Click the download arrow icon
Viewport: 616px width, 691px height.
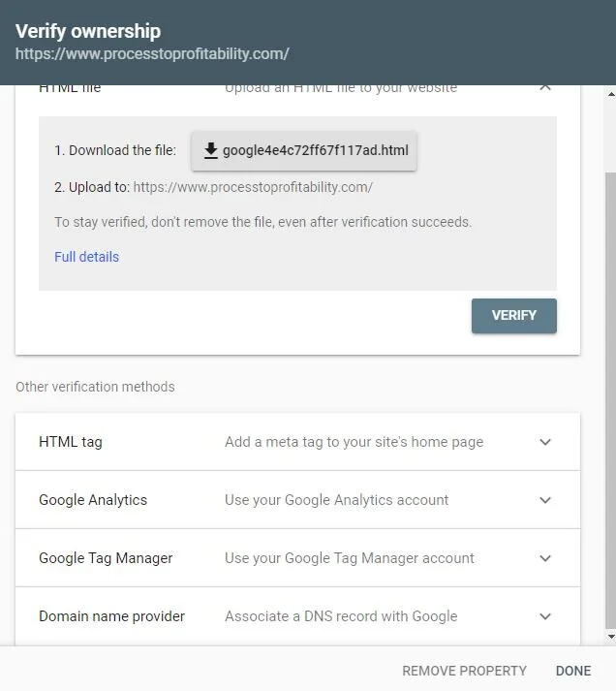(211, 150)
